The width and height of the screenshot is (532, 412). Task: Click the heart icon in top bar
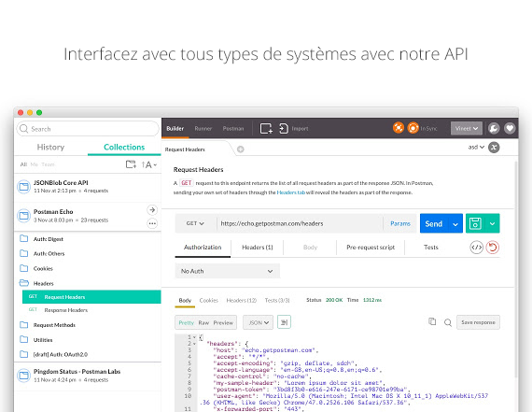[x=510, y=128]
